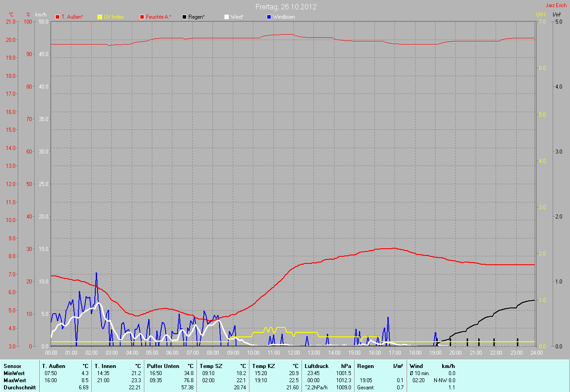
Task: Click the rain time '19:05' in the table
Action: (366, 380)
